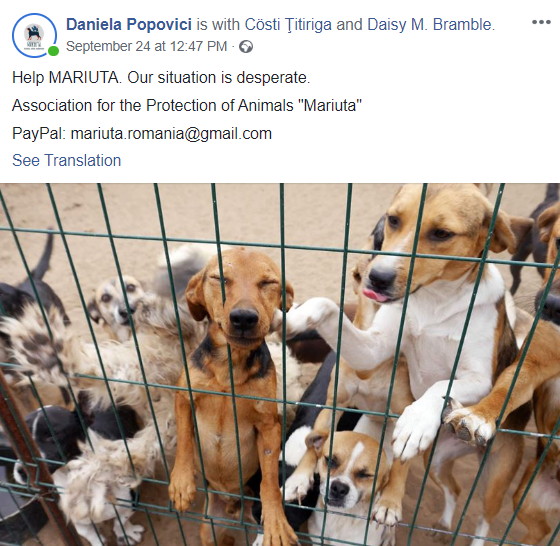Click See Translation link
This screenshot has width=560, height=546.
[66, 160]
